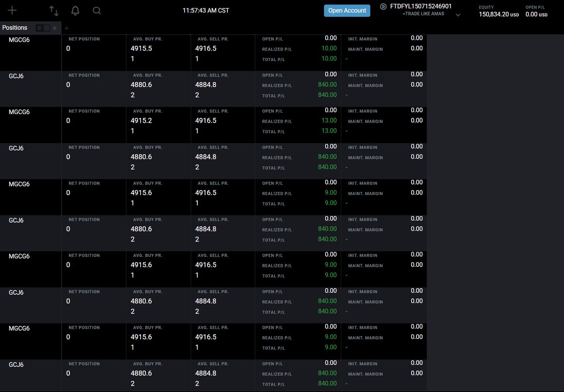
Task: Click the realized P/L value 10.00
Action: [x=329, y=48]
